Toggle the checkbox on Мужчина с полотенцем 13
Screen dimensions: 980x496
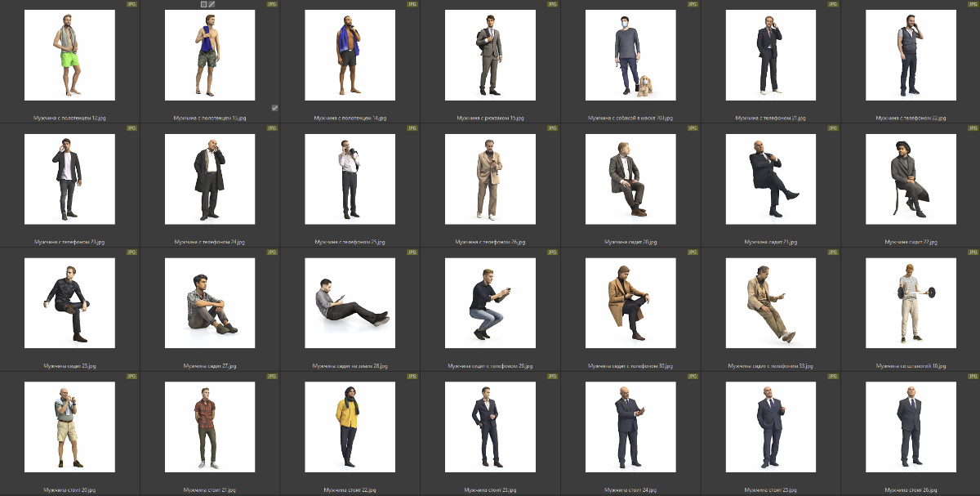pyautogui.click(x=275, y=108)
